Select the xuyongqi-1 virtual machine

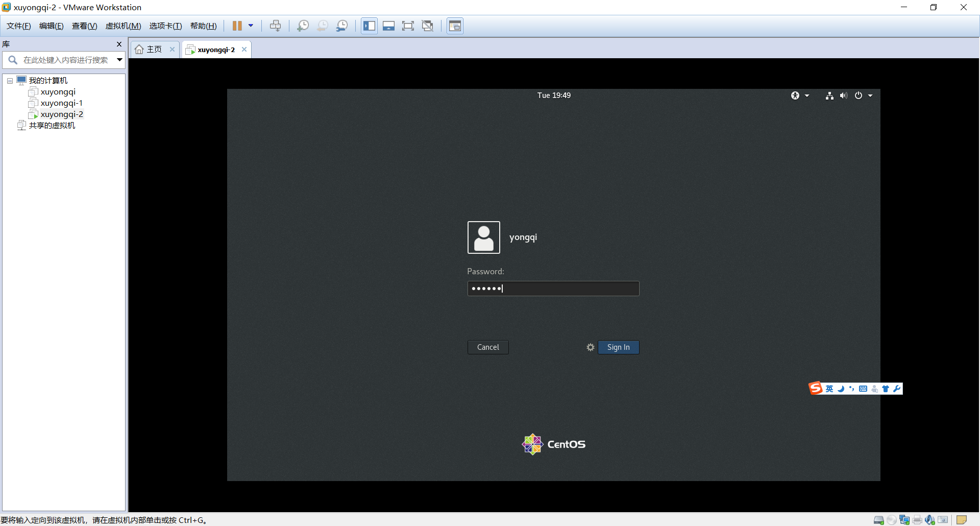(x=61, y=103)
